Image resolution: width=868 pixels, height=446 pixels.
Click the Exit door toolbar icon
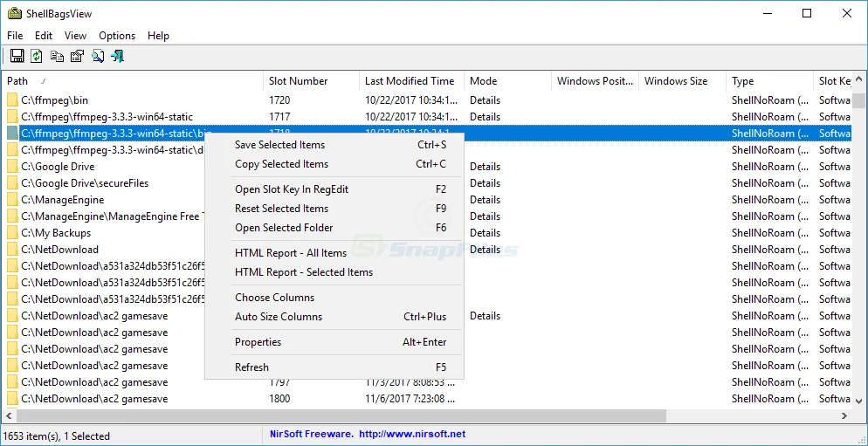pos(117,56)
